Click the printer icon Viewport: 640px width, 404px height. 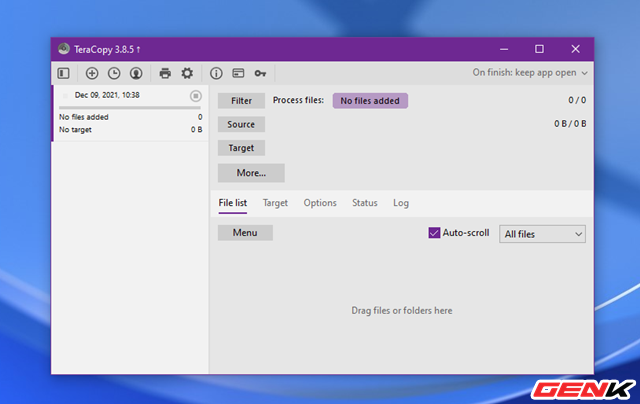click(165, 73)
